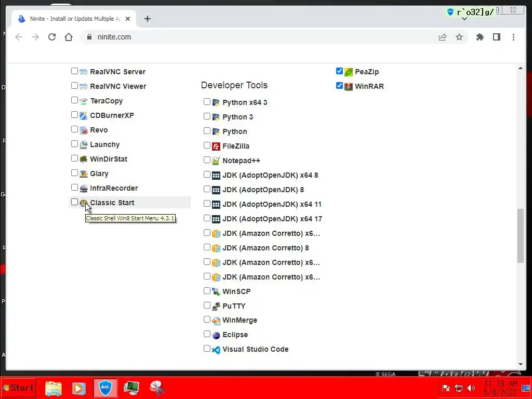Share this page via the share icon
The width and height of the screenshot is (532, 399).
pyautogui.click(x=443, y=37)
